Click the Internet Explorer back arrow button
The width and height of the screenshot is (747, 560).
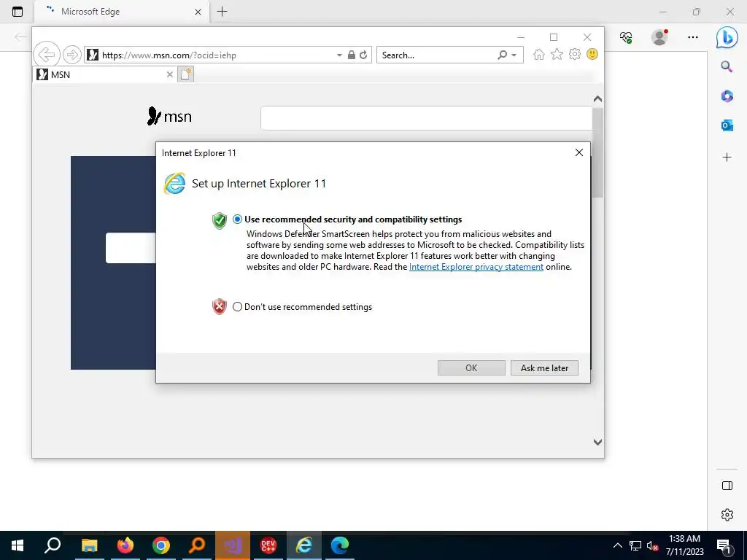pyautogui.click(x=47, y=54)
